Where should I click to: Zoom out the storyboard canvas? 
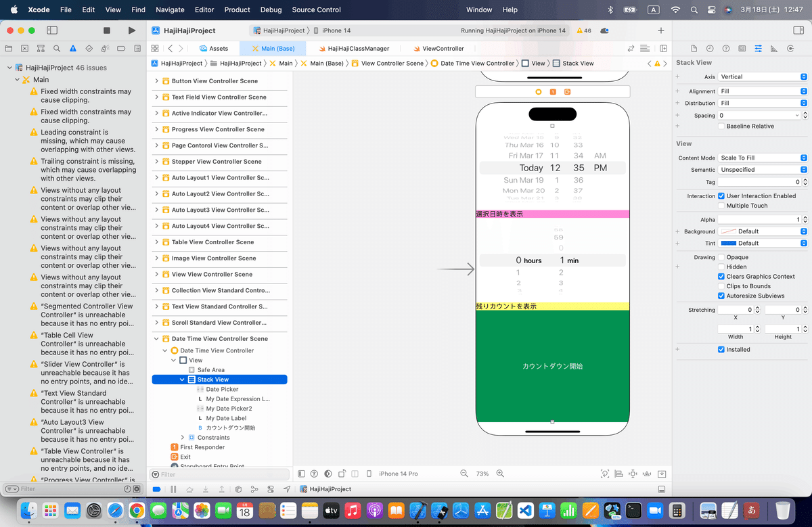pyautogui.click(x=464, y=474)
